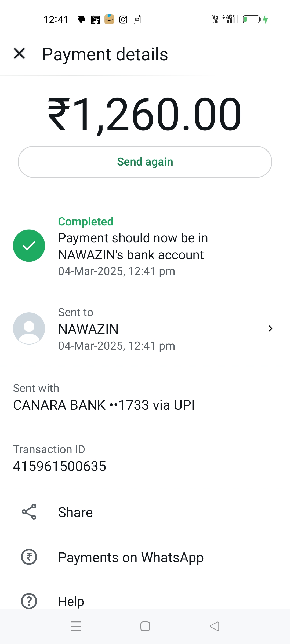
Task: Tap the Instagram notification icon
Action: [123, 20]
